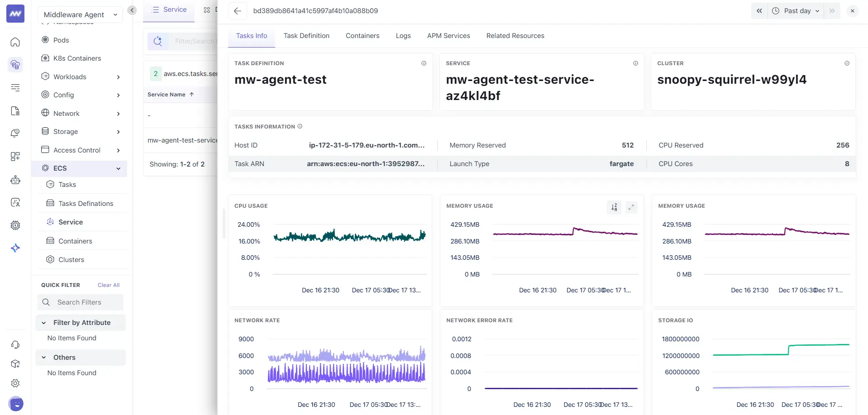Viewport: 868px width, 415px height.
Task: Click the sort icon on Memory Usage chart
Action: [x=614, y=207]
